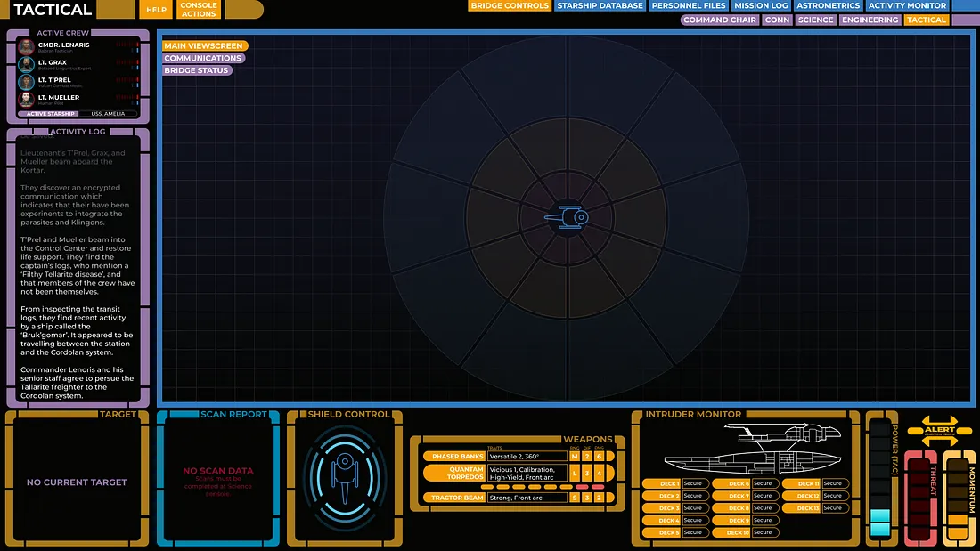Toggle the Deck 13 security status
The height and width of the screenshot is (551, 980).
(833, 508)
